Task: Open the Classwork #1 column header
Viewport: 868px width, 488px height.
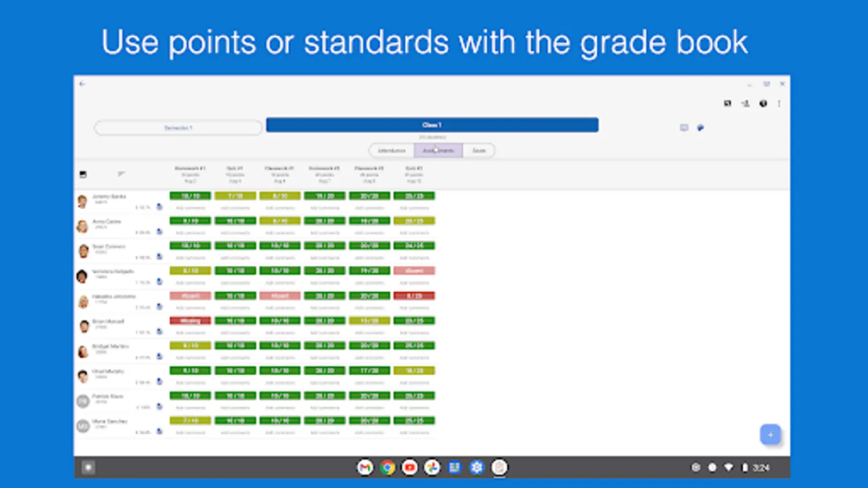Action: pos(279,175)
